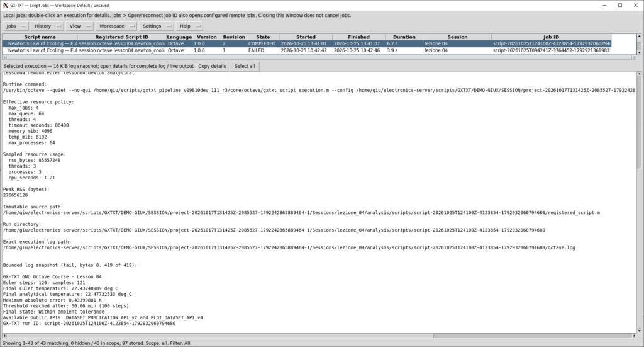
Task: Sort by the Job ID column header
Action: 551,37
